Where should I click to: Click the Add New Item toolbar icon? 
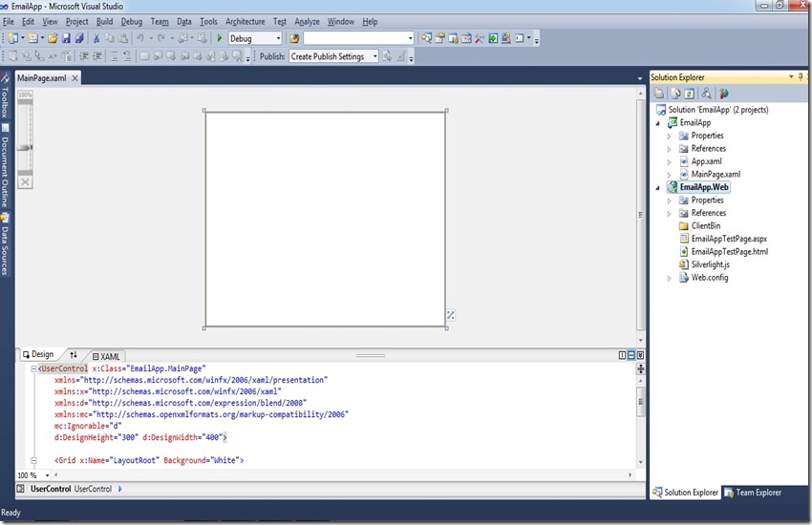[33, 38]
